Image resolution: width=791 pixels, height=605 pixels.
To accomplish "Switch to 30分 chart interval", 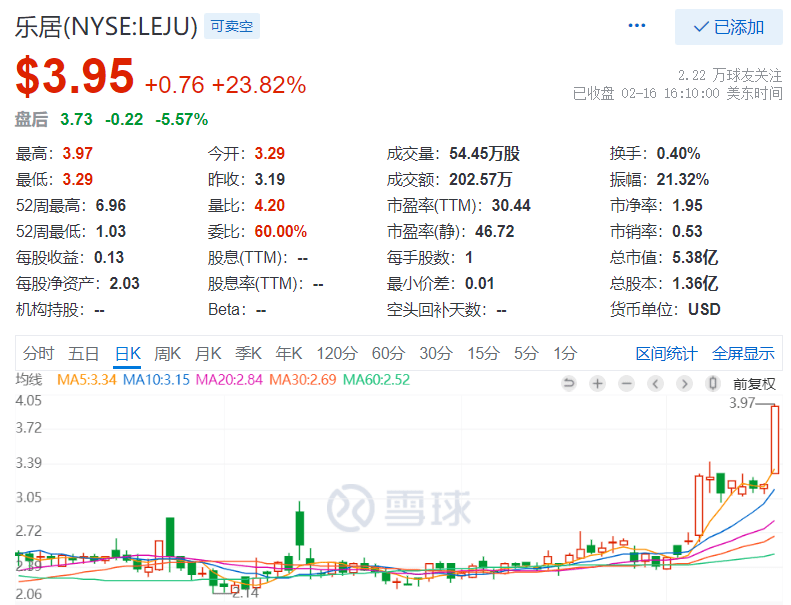I will click(x=436, y=353).
